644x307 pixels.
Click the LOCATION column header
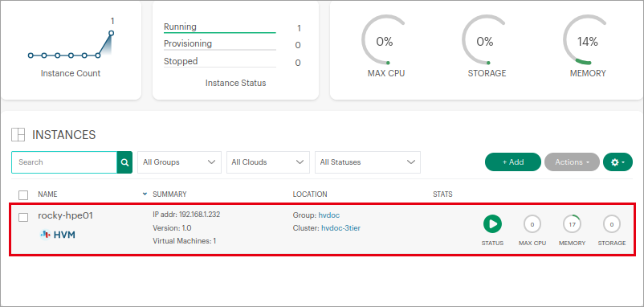point(310,194)
